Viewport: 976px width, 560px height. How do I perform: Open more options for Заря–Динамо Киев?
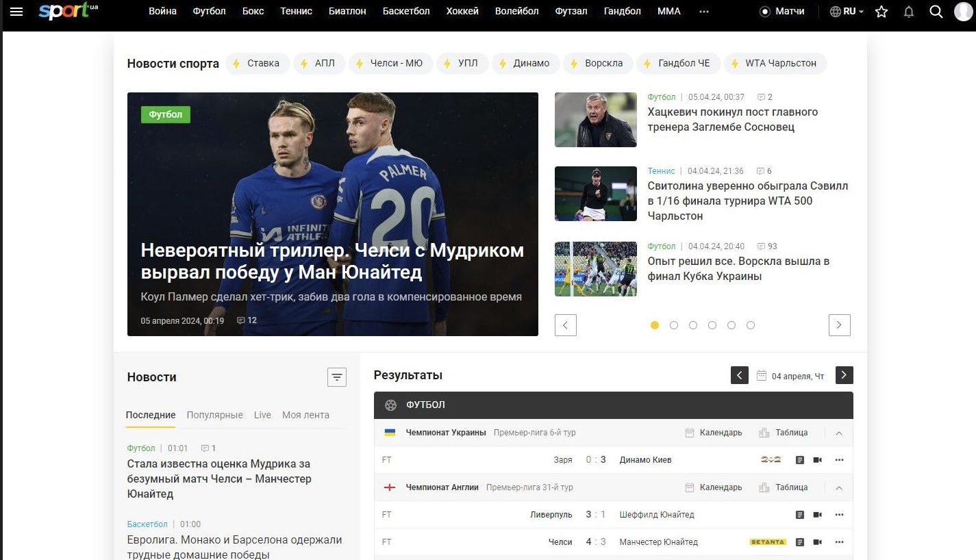pos(839,460)
